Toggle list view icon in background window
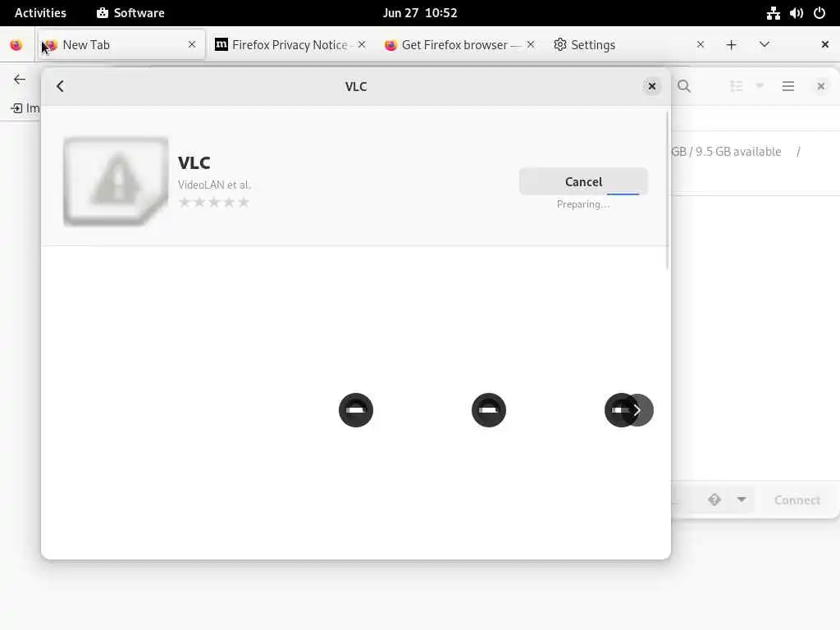This screenshot has width=840, height=630. [736, 86]
